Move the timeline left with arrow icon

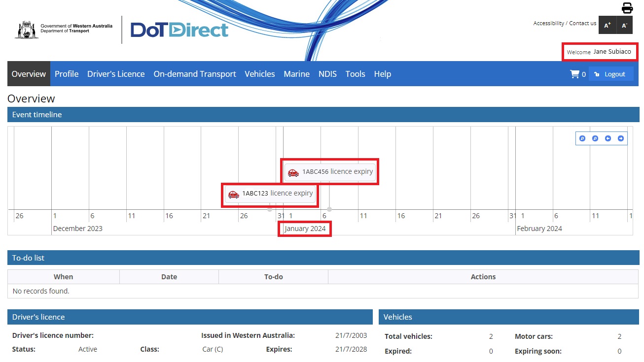(x=608, y=138)
